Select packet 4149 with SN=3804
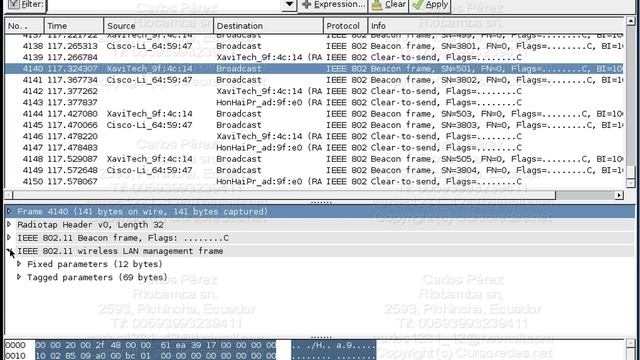640x360 pixels. coord(314,170)
